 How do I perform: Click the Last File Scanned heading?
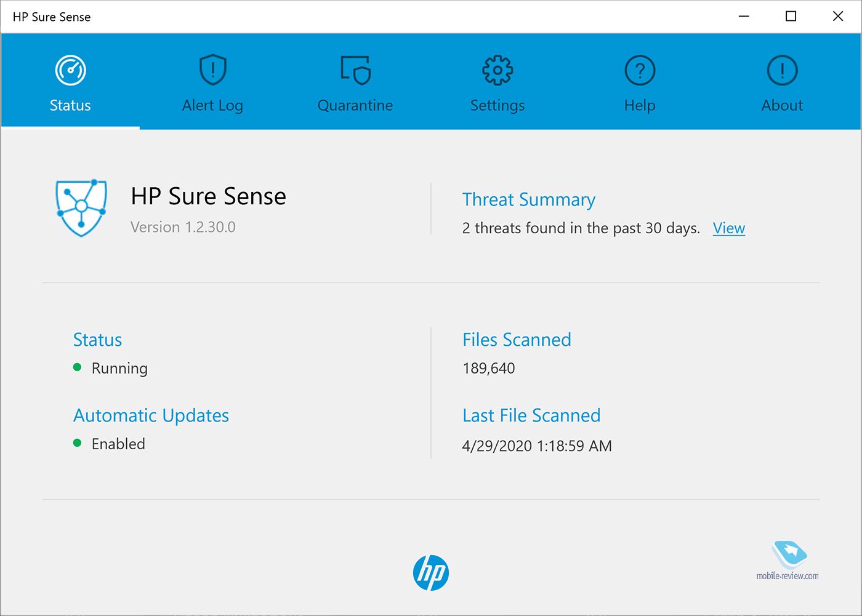[x=531, y=415]
